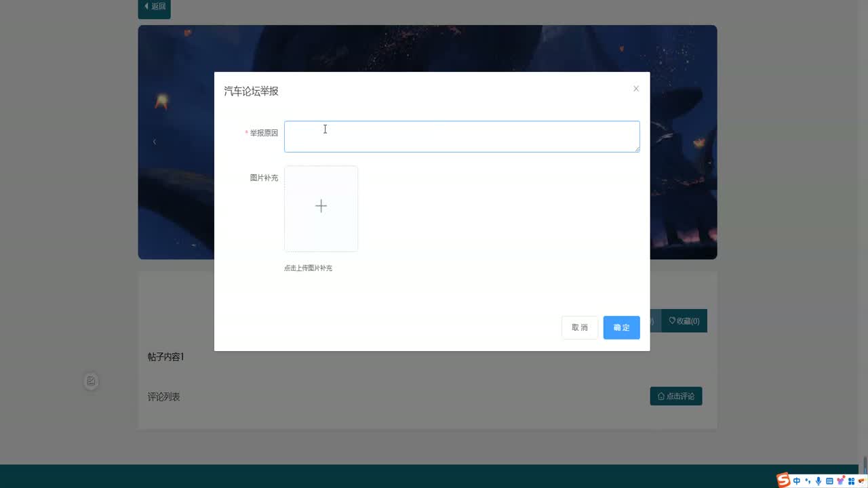
Task: Toggle the 中 Chinese input mode
Action: (x=797, y=481)
